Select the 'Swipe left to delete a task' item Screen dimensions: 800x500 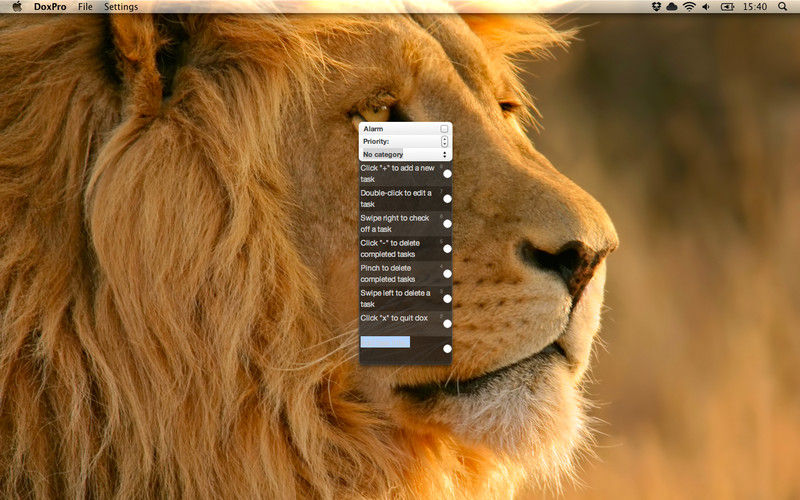click(x=396, y=298)
